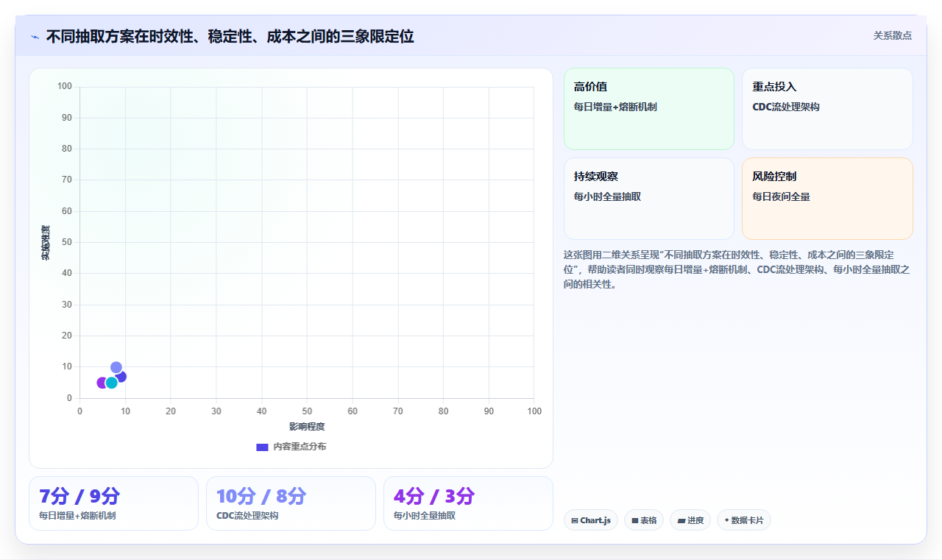This screenshot has width=942, height=560.
Task: Click the 每日夜间全量 text in 风险控制 card
Action: [781, 196]
